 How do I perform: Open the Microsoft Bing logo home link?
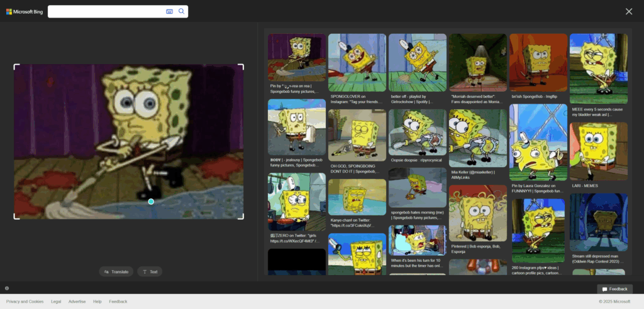pos(25,11)
